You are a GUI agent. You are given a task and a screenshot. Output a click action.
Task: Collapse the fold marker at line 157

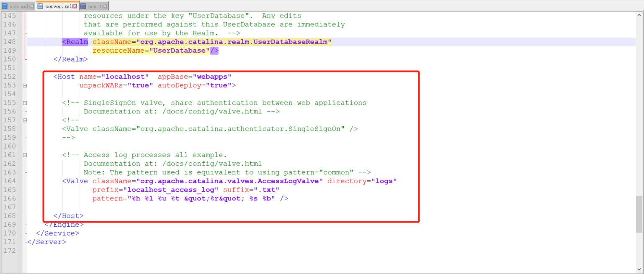click(x=25, y=120)
